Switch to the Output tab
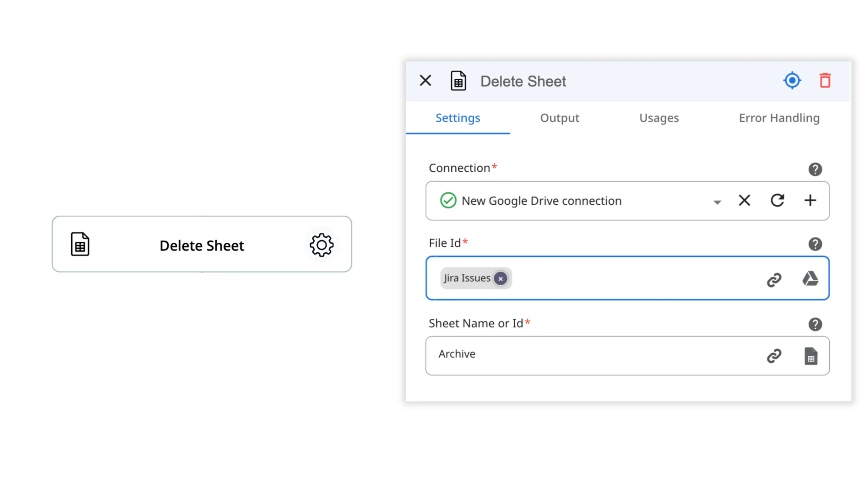 point(559,118)
